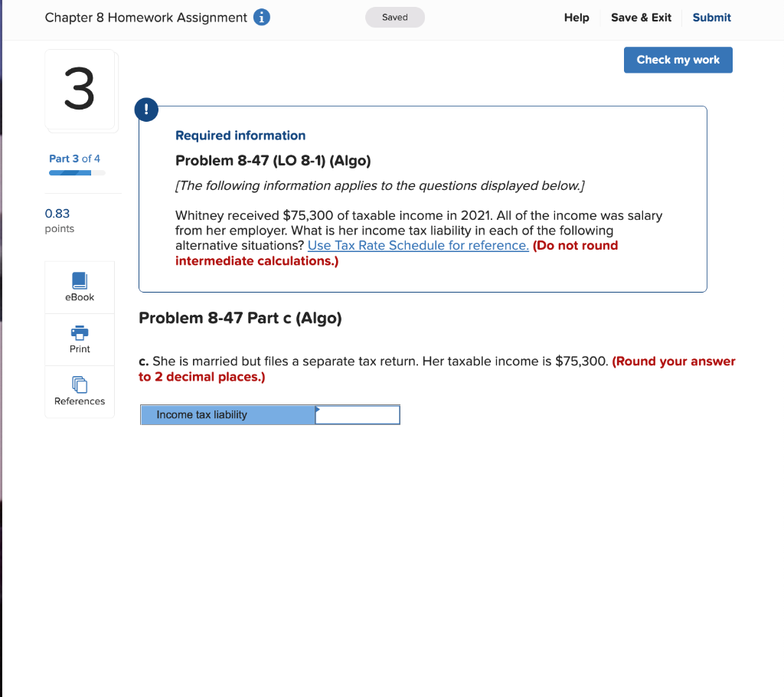Click the Chapter 8 Homework Assignment title
This screenshot has width=784, height=697.
tap(146, 18)
